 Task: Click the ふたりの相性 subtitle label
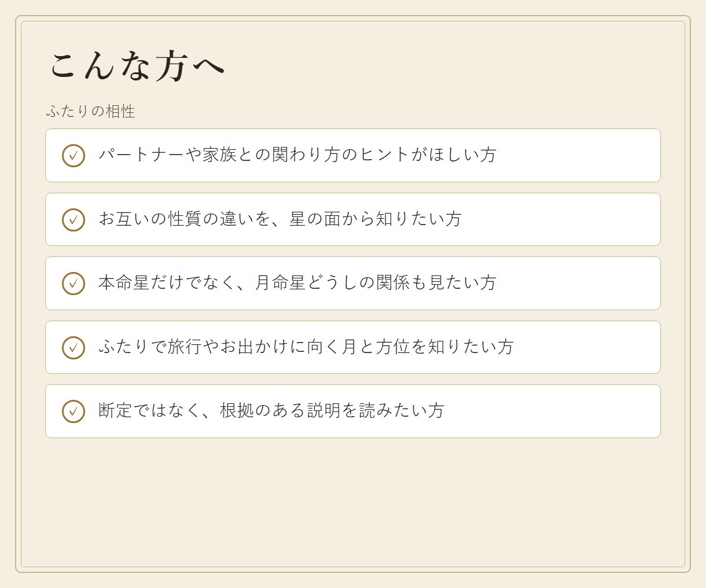pos(90,111)
